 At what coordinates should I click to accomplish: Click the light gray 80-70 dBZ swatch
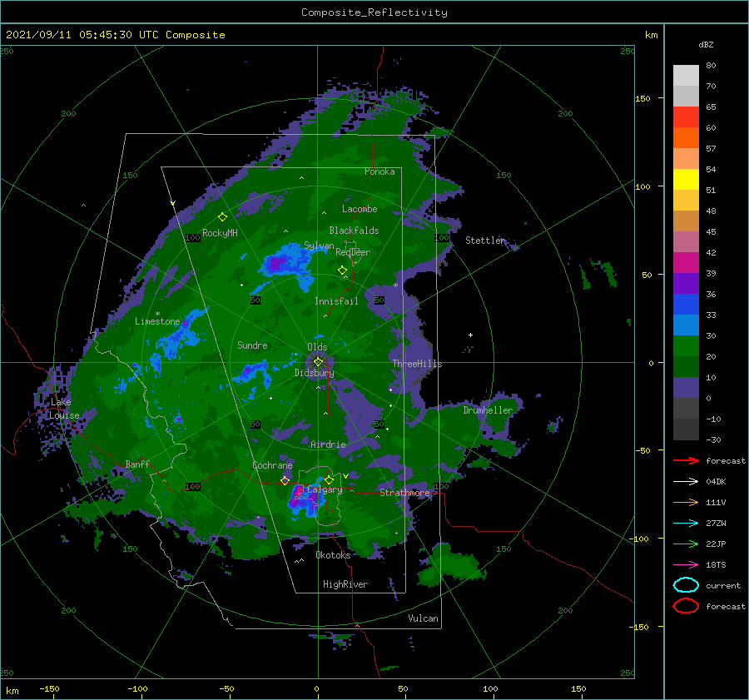pyautogui.click(x=686, y=76)
